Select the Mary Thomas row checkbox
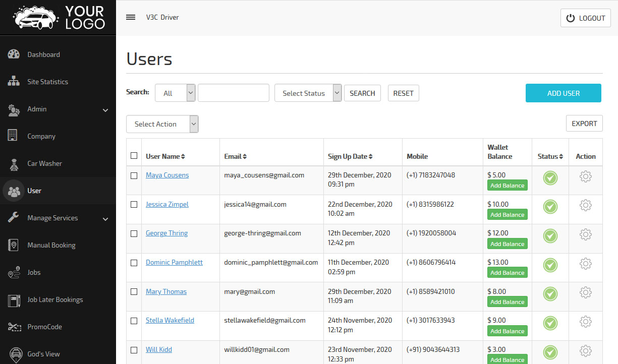 pos(134,292)
